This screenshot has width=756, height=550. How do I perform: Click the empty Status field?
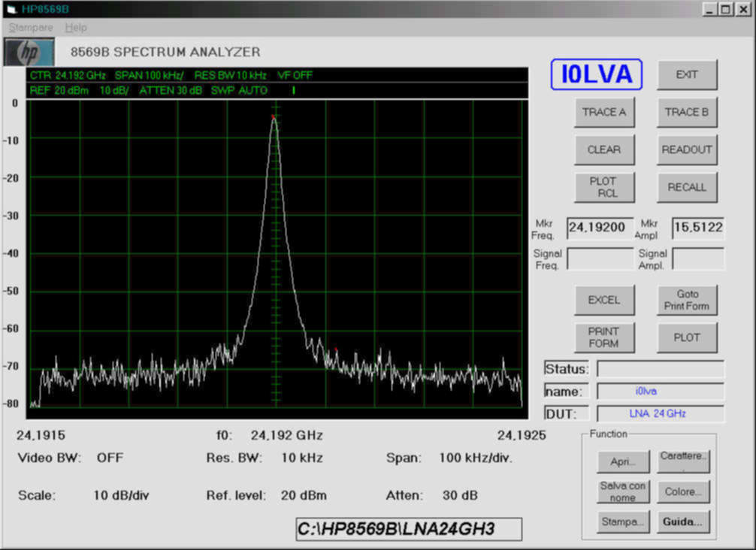point(661,369)
